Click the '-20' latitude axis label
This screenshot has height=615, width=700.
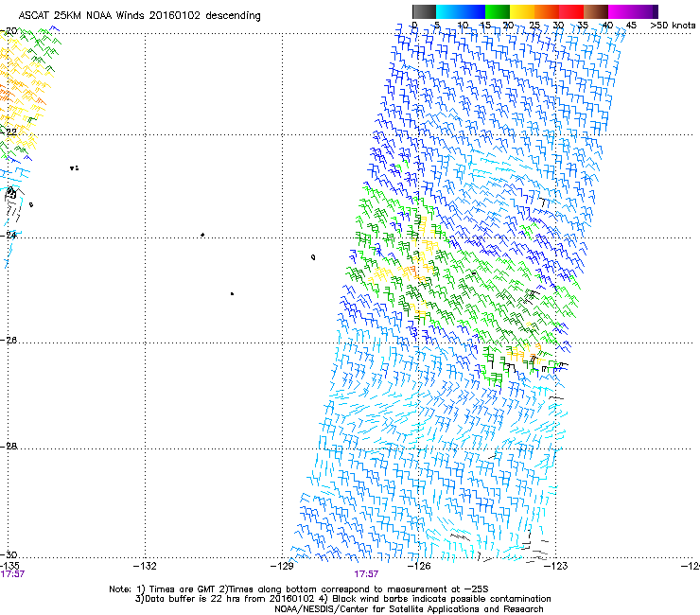pos(9,31)
